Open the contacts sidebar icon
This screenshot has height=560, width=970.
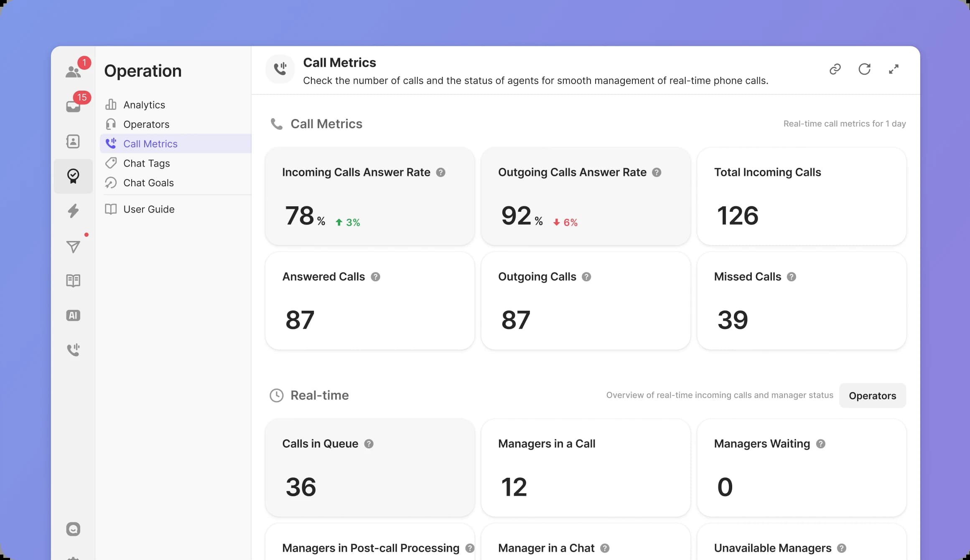[73, 142]
